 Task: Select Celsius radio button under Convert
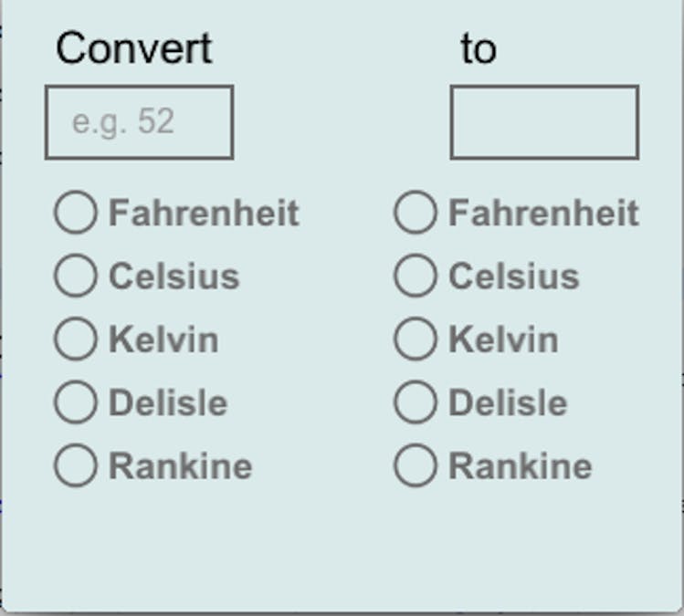tap(75, 276)
